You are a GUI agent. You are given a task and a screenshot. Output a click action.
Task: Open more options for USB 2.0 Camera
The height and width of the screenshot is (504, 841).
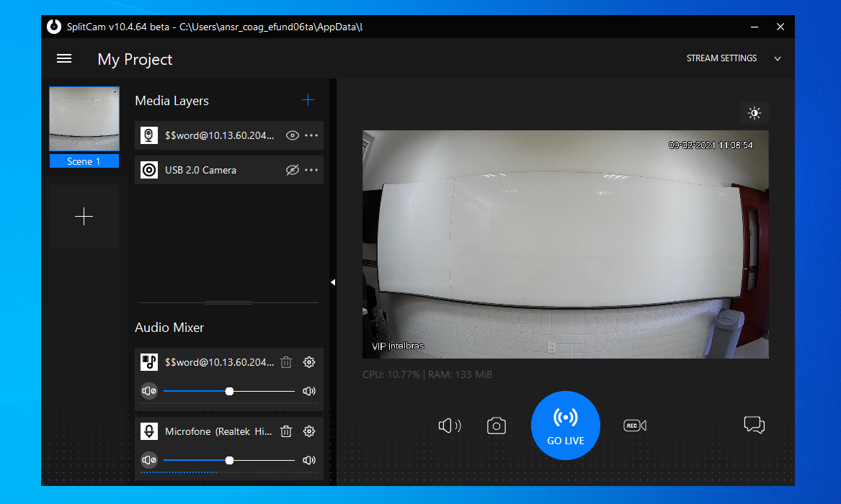pyautogui.click(x=311, y=170)
